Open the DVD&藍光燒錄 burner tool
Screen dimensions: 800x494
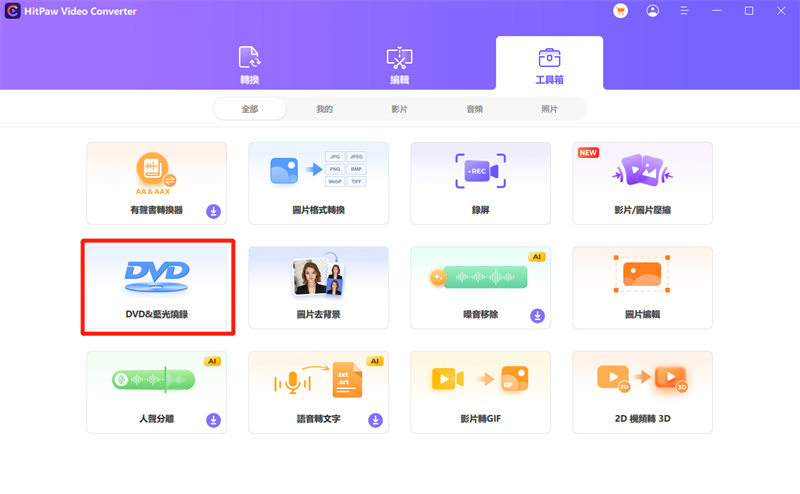pos(157,288)
